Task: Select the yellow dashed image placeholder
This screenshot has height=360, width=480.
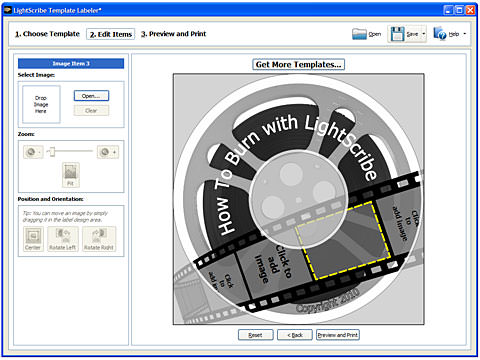Action: (343, 240)
